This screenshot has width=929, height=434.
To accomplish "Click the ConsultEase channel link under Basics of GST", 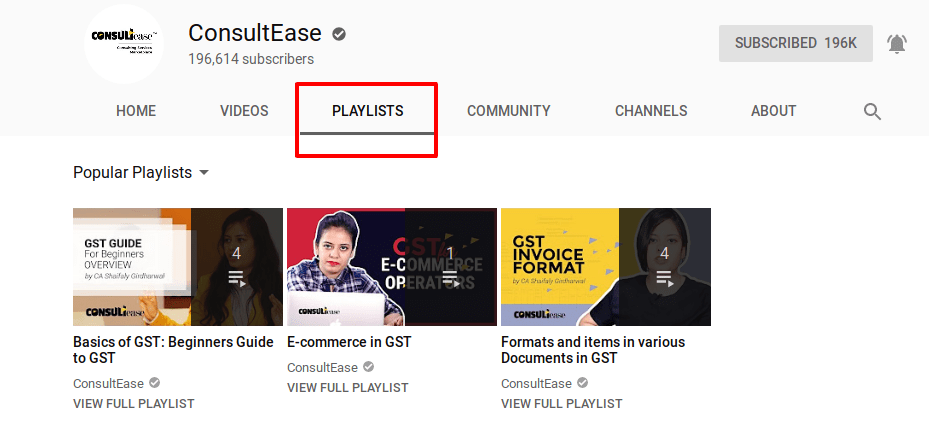I will pyautogui.click(x=108, y=384).
